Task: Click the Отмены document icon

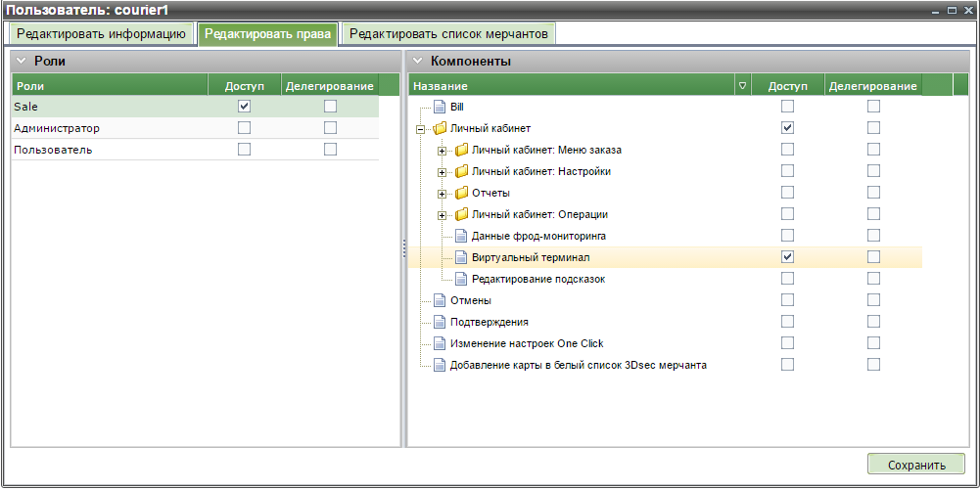Action: coord(440,300)
